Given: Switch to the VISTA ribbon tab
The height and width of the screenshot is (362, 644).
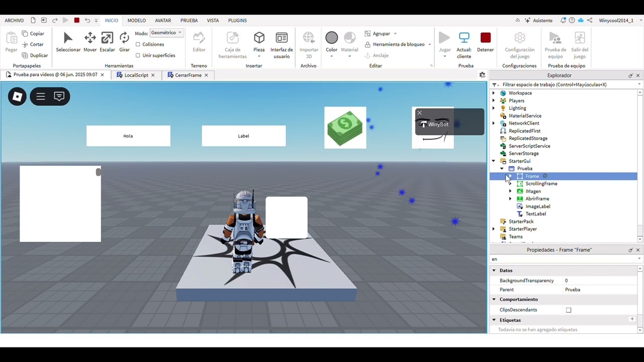Looking at the screenshot, I should point(213,21).
